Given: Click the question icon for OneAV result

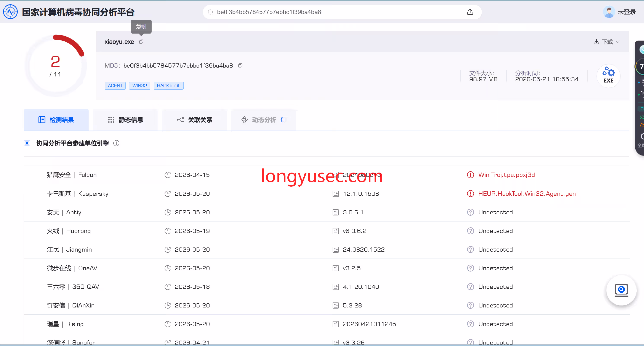Looking at the screenshot, I should (x=470, y=268).
